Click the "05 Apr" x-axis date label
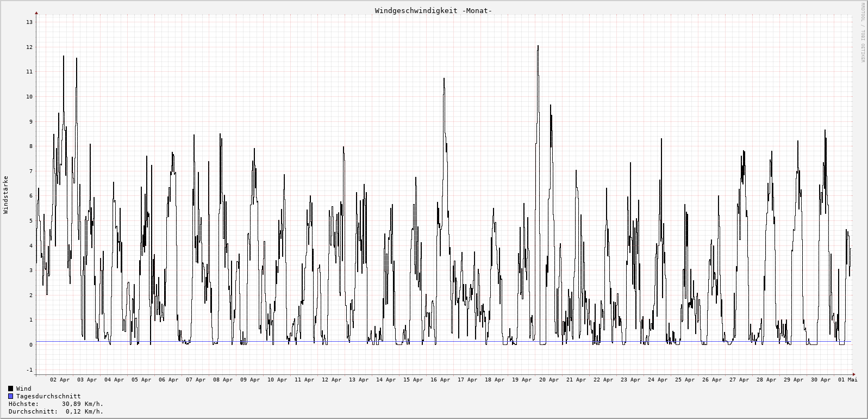 click(141, 380)
